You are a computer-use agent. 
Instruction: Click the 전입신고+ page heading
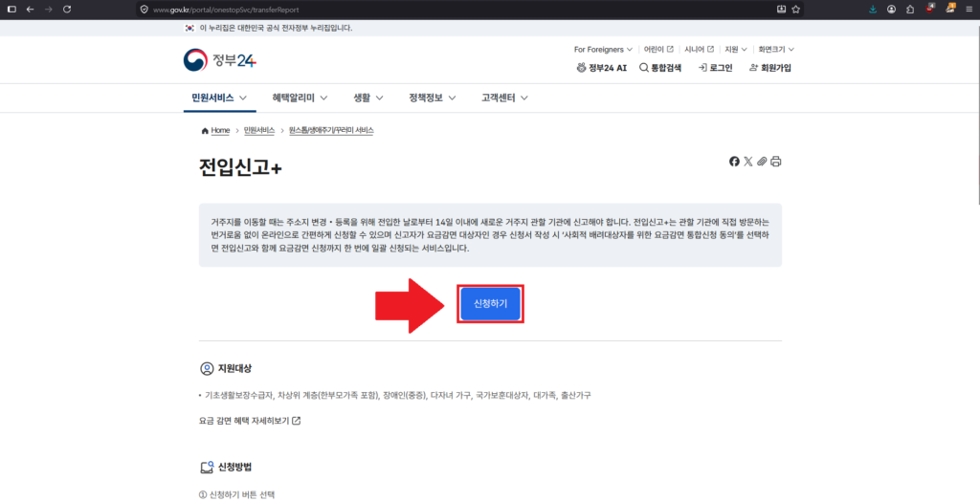pos(240,167)
